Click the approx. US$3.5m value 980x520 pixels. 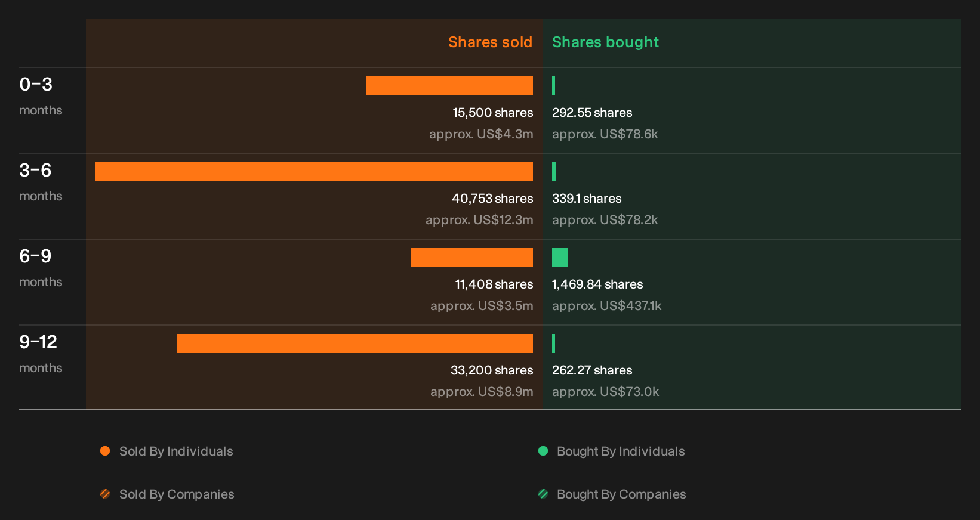pyautogui.click(x=482, y=306)
